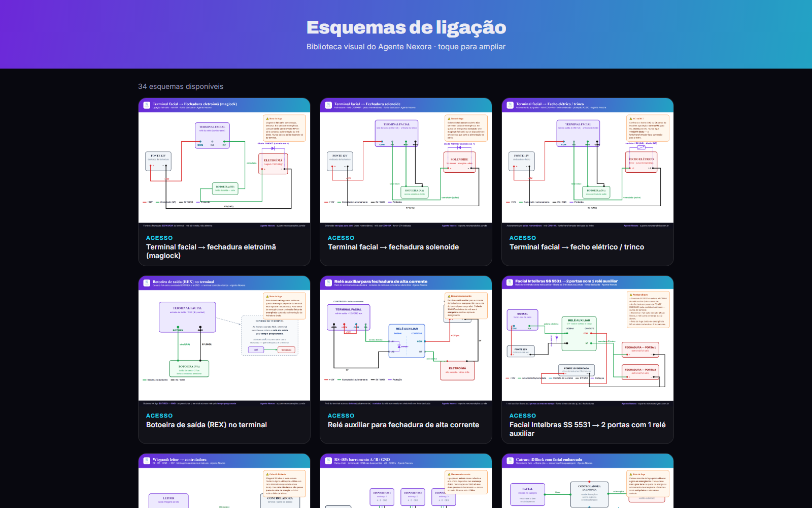Click title 'Terminal facial → fechadura solenoide'
The width and height of the screenshot is (812, 508).
coord(393,247)
